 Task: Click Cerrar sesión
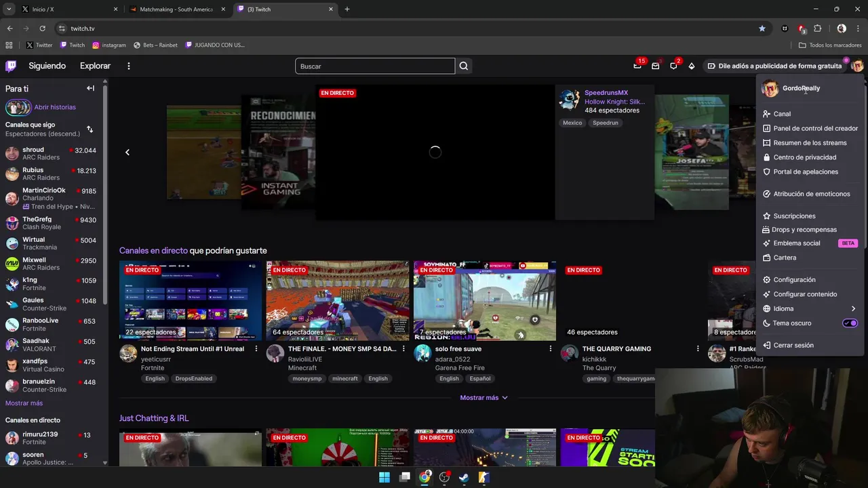[x=810, y=345]
